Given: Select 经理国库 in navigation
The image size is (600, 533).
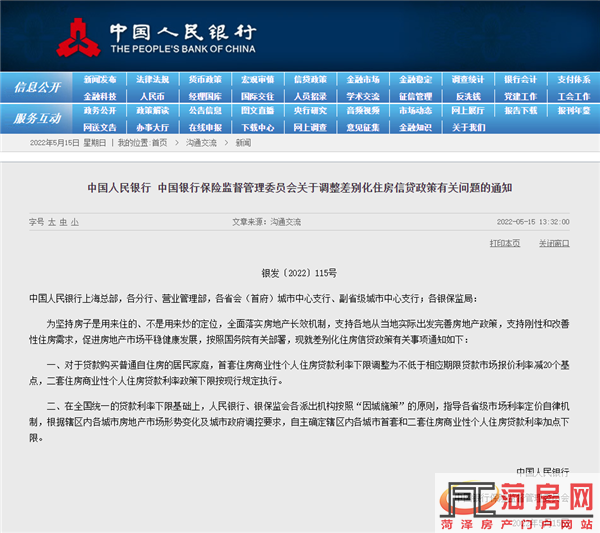Looking at the screenshot, I should 205,96.
